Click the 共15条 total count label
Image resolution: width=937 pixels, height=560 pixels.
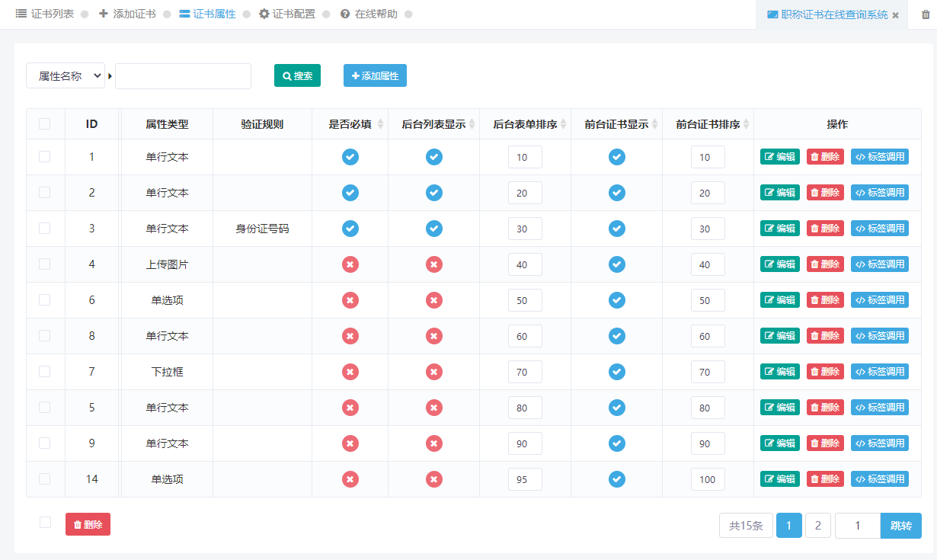coord(746,526)
